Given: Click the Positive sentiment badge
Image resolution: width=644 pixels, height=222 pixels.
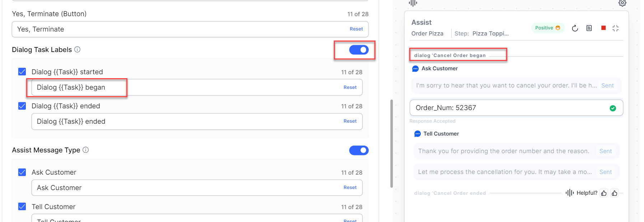Looking at the screenshot, I should coord(547,28).
